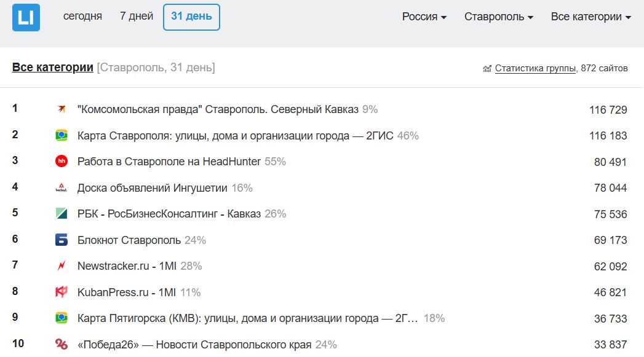Switch to the сегодня period tab
The image size is (644, 357).
82,17
